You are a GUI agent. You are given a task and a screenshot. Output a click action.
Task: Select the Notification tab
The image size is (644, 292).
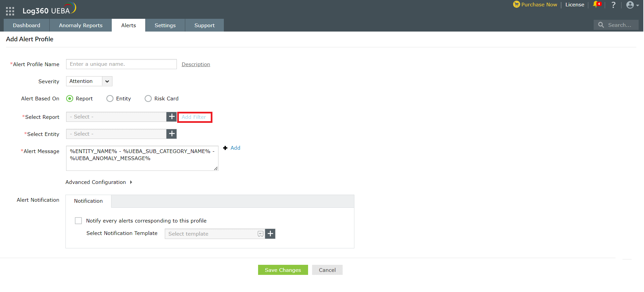coord(89,201)
